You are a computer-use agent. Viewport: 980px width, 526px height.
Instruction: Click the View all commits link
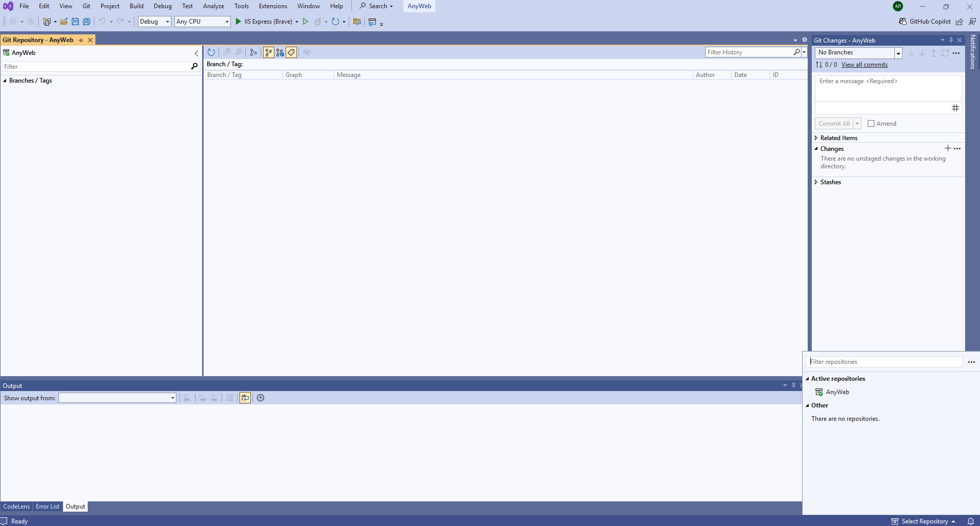point(864,65)
